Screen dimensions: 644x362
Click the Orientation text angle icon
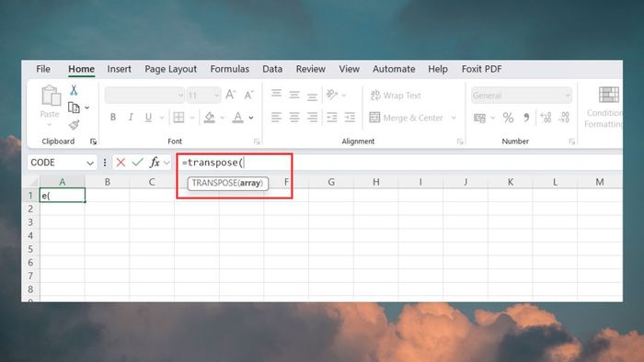click(332, 96)
